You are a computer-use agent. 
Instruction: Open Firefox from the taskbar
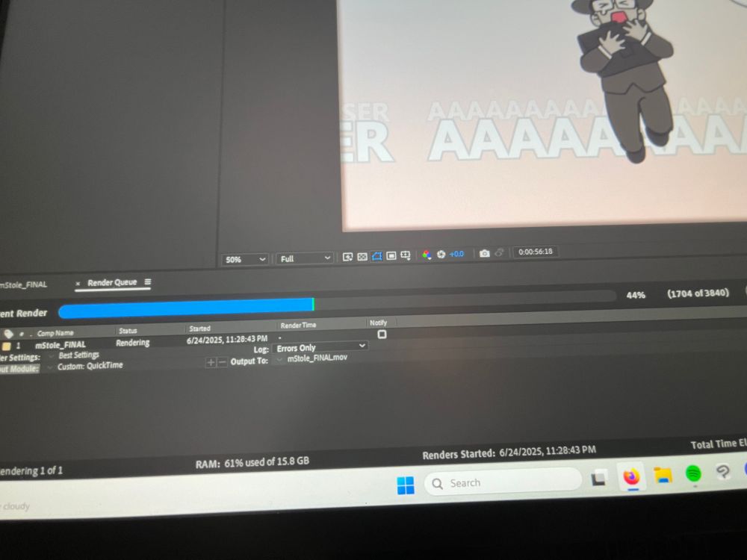[632, 476]
